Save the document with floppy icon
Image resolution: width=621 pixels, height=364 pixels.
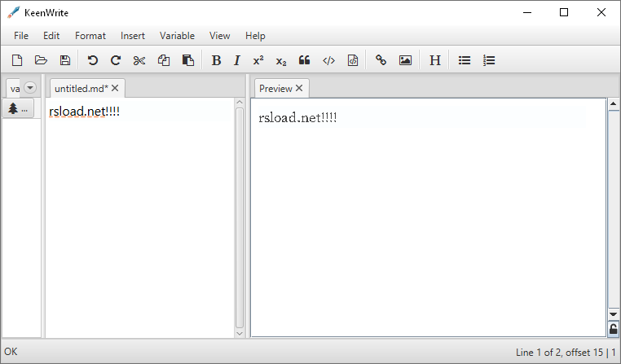pos(65,60)
